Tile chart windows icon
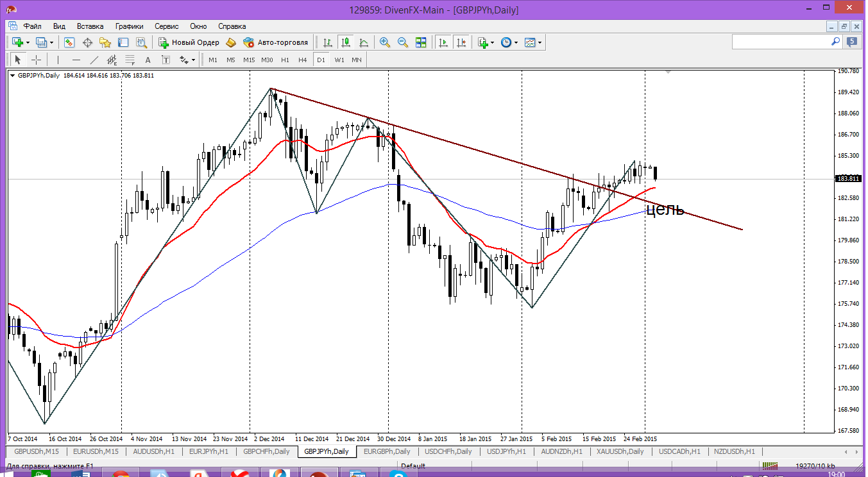The height and width of the screenshot is (477, 868). [x=421, y=42]
